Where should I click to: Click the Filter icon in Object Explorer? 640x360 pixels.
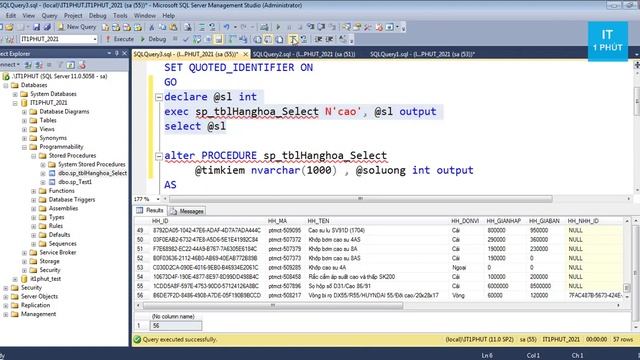click(60, 65)
